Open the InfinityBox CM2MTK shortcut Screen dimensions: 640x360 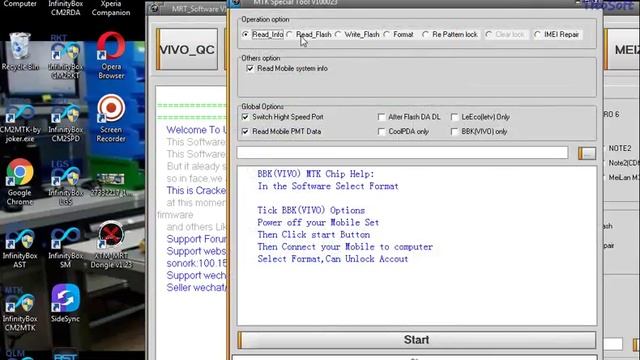click(x=20, y=309)
